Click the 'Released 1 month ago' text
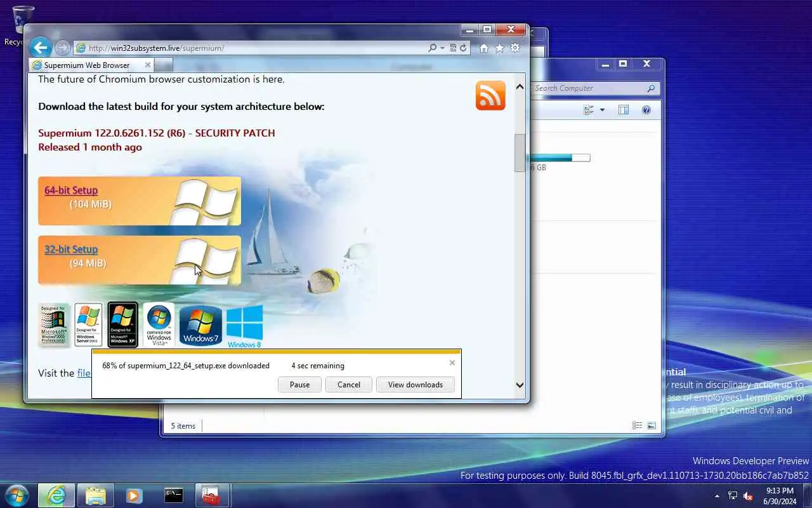Image resolution: width=812 pixels, height=508 pixels. [90, 147]
